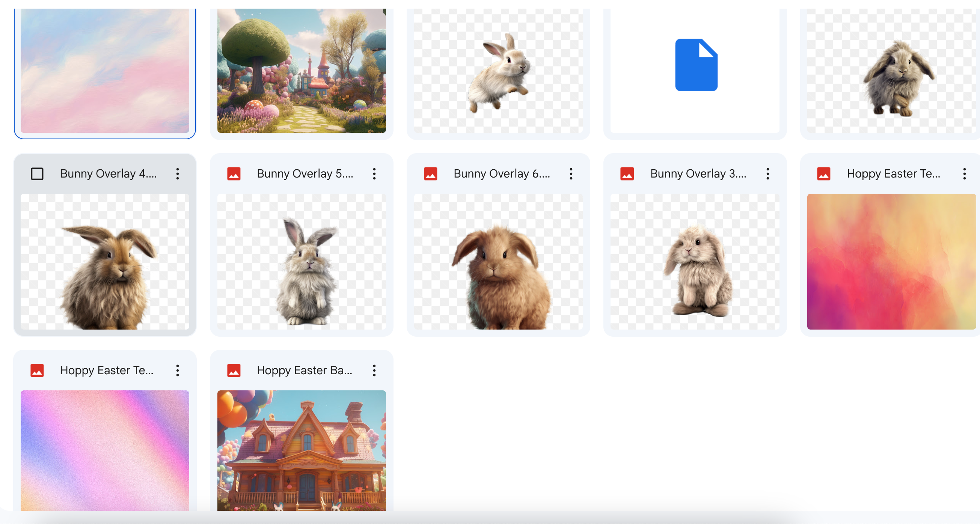
Task: Open three-dot menu for Bunny Overlay 3
Action: (767, 174)
